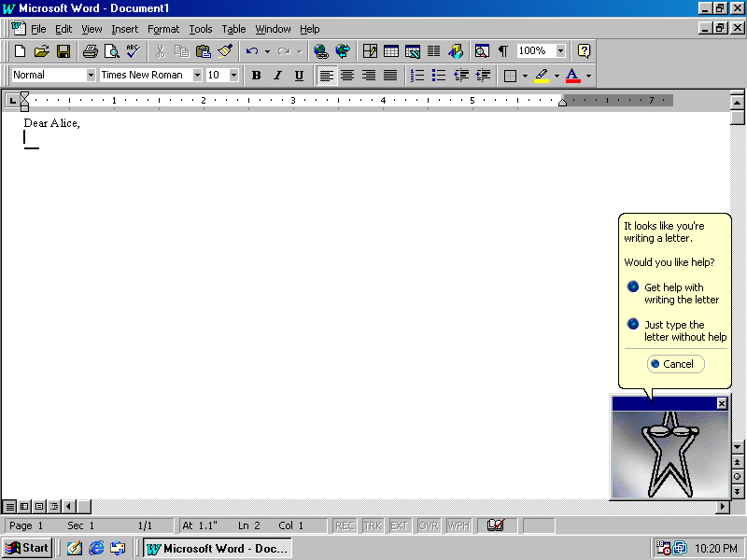The width and height of the screenshot is (747, 560).
Task: Switch to Page Layout view
Action: 38,506
